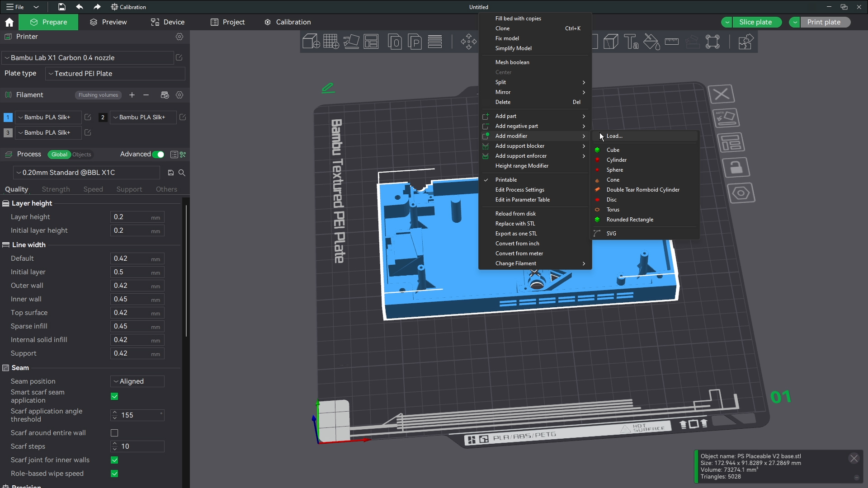This screenshot has height=488, width=868.
Task: Click the plate lock icon
Action: coord(736,168)
